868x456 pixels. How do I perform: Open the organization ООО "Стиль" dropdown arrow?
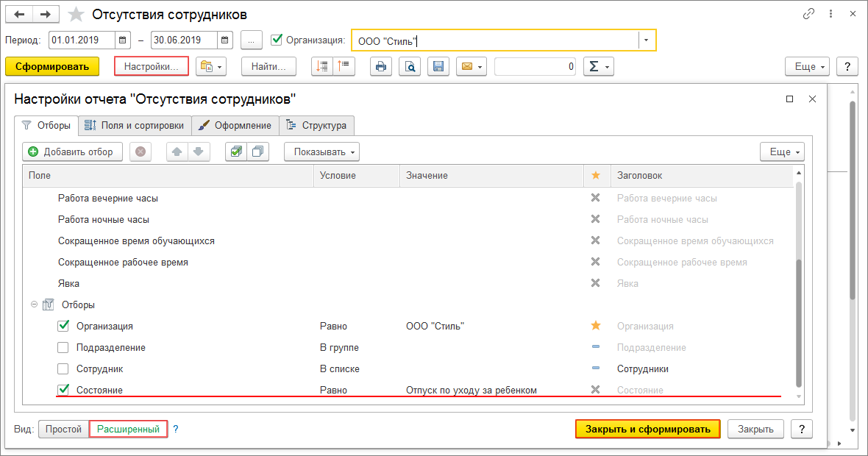coord(646,40)
